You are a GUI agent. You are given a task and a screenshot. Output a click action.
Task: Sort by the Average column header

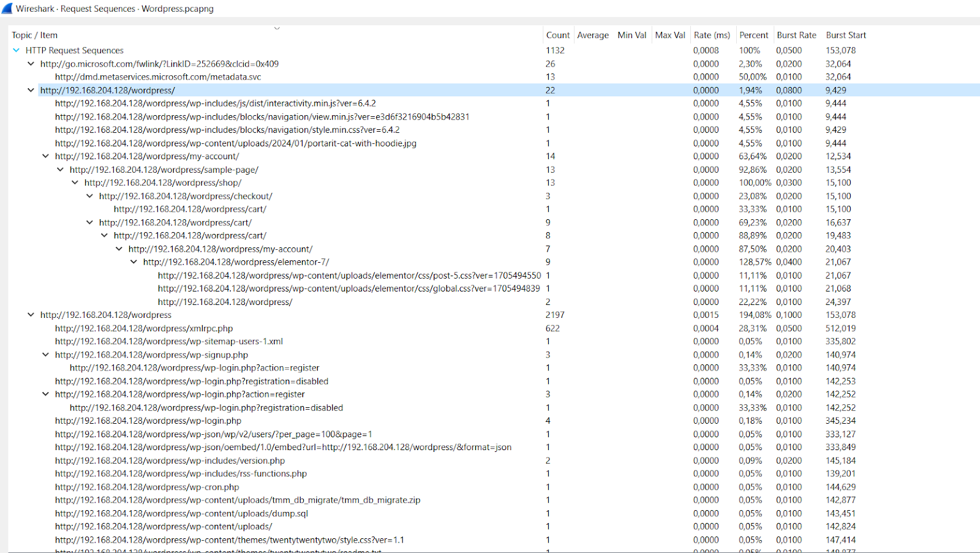point(593,35)
